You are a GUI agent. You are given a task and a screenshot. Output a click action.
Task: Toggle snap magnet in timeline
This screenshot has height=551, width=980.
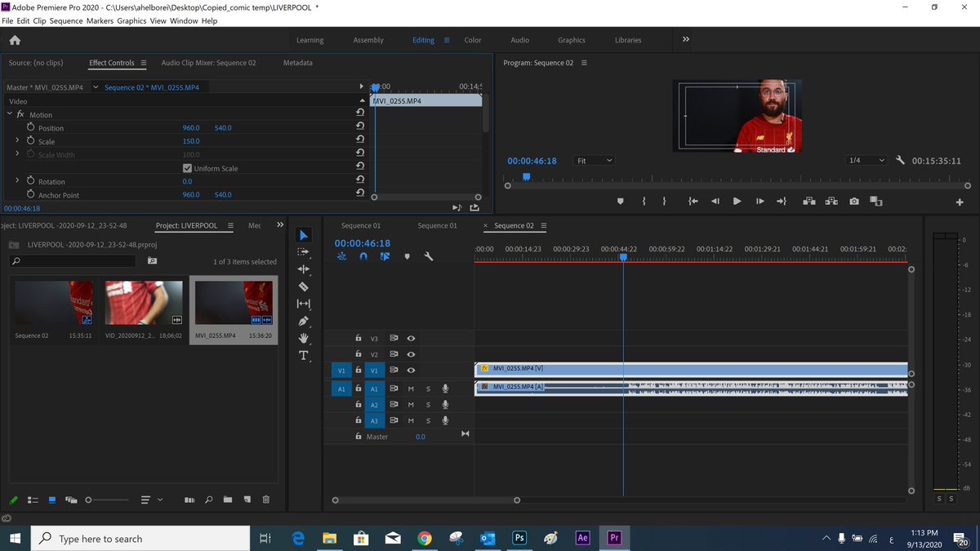click(363, 256)
